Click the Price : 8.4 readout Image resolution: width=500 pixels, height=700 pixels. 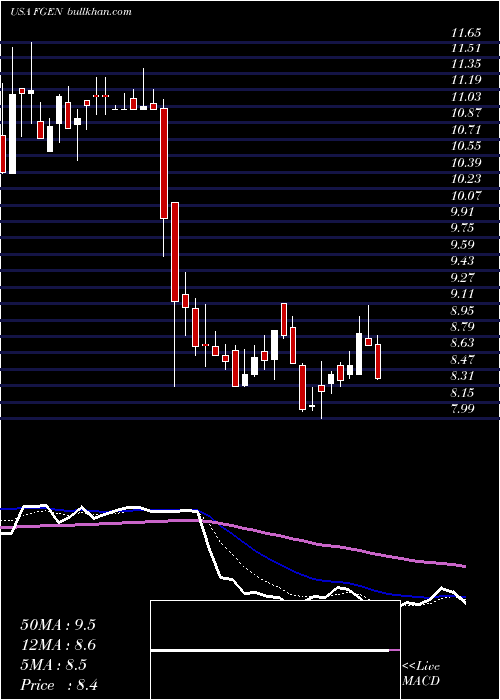point(58,685)
